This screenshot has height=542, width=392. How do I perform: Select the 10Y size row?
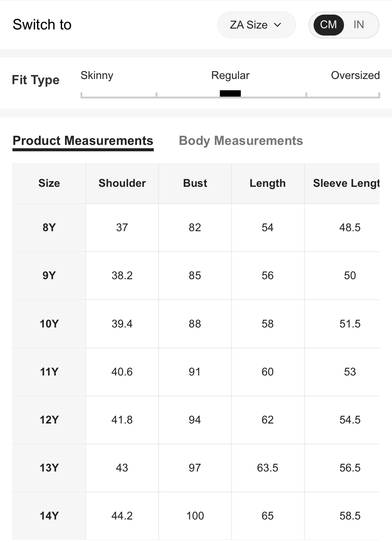49,324
